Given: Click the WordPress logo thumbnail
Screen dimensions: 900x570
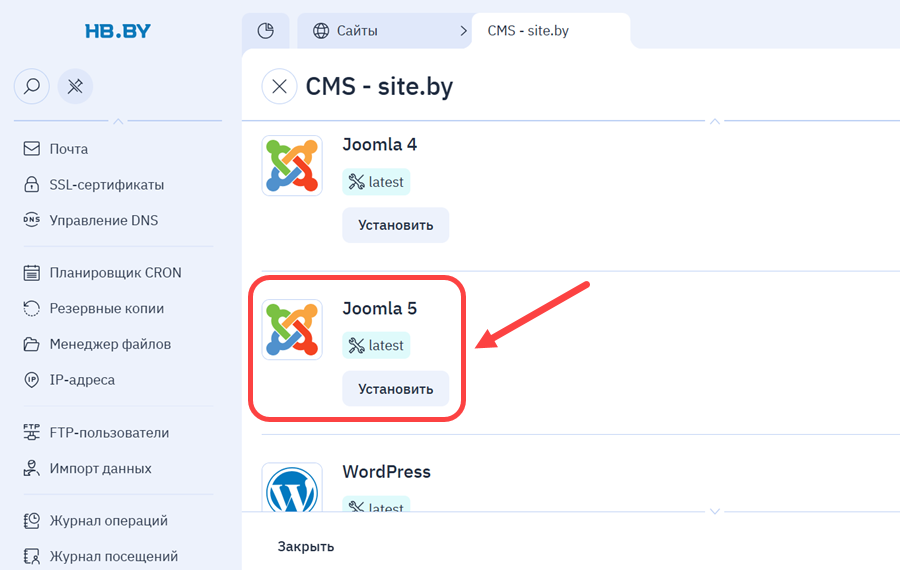Looking at the screenshot, I should click(x=292, y=487).
